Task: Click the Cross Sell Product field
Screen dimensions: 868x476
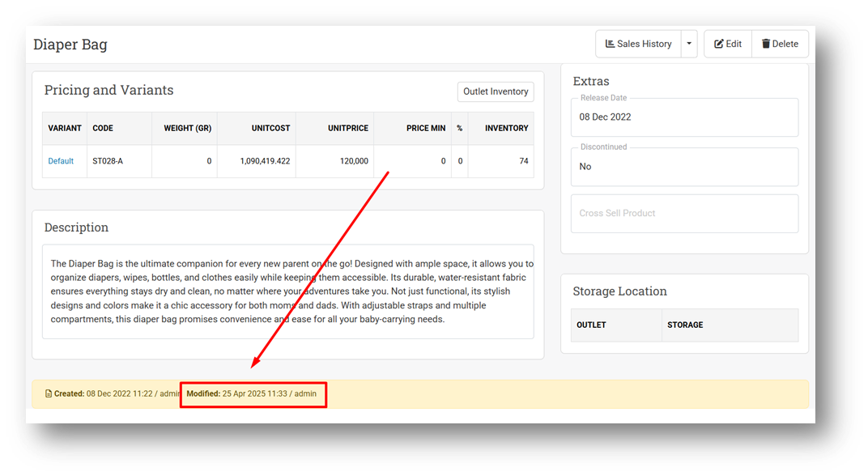Action: point(684,213)
